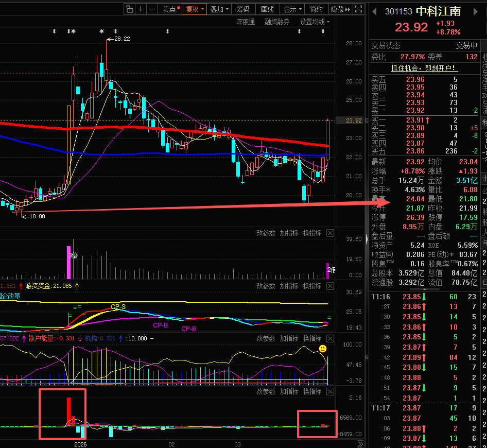Open the 显示 display dropdown
Viewport: 487px width, 448px height.
tap(292, 9)
